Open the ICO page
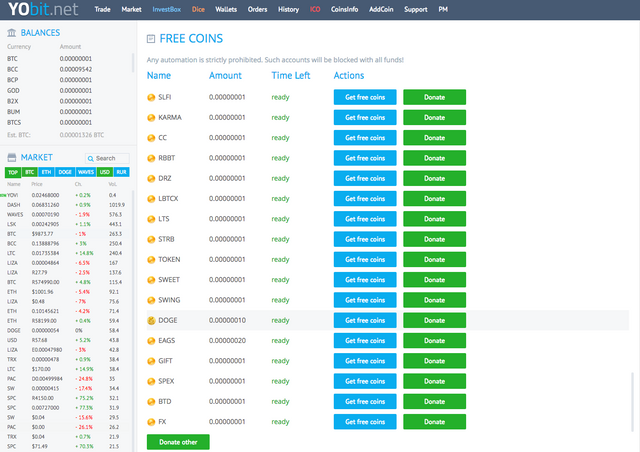This screenshot has height=452, width=640. [315, 9]
